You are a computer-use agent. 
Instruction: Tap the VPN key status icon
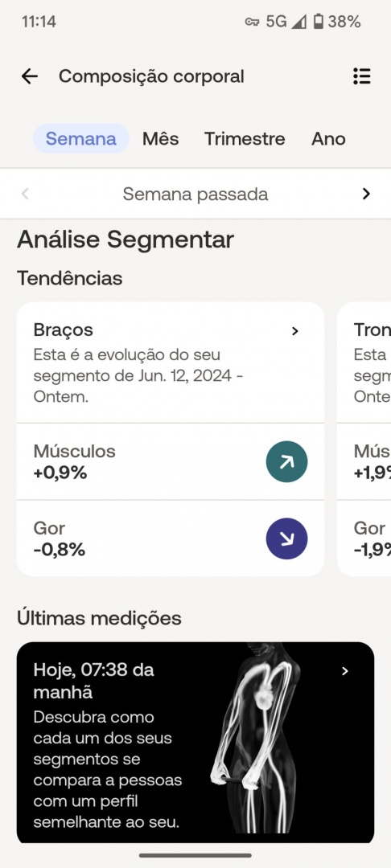pos(252,22)
